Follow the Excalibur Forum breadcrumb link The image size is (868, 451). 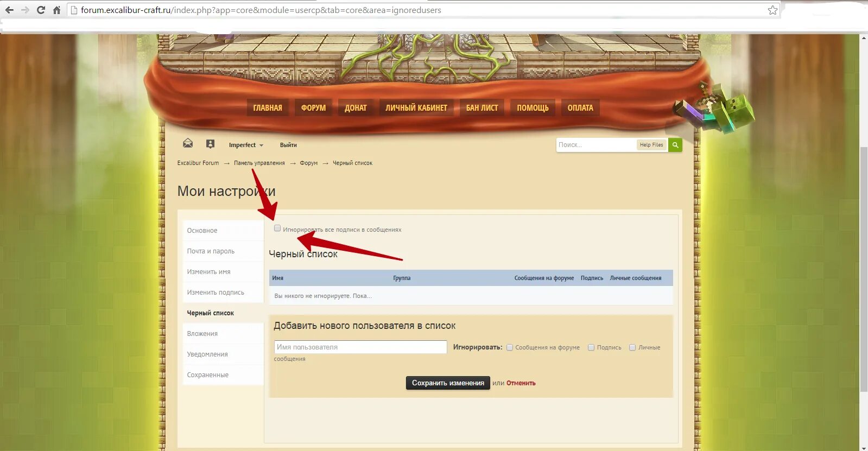tap(198, 163)
